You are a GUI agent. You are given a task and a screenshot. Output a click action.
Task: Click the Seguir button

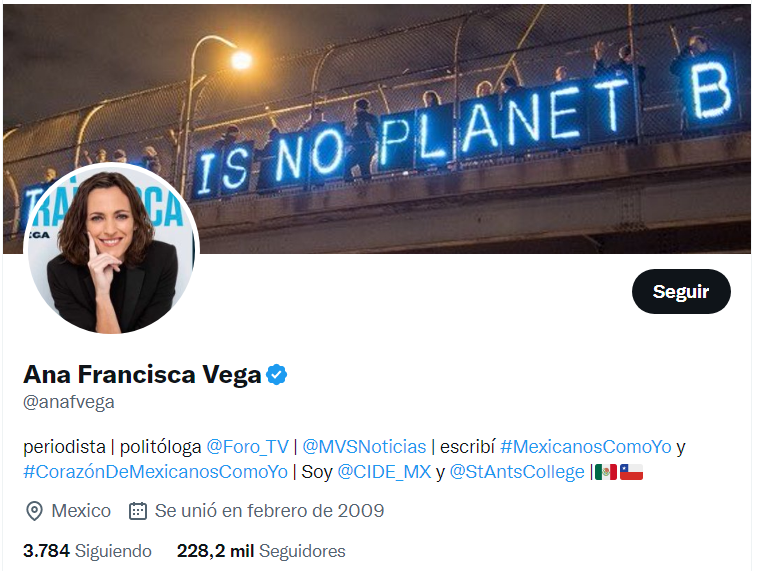(x=681, y=292)
